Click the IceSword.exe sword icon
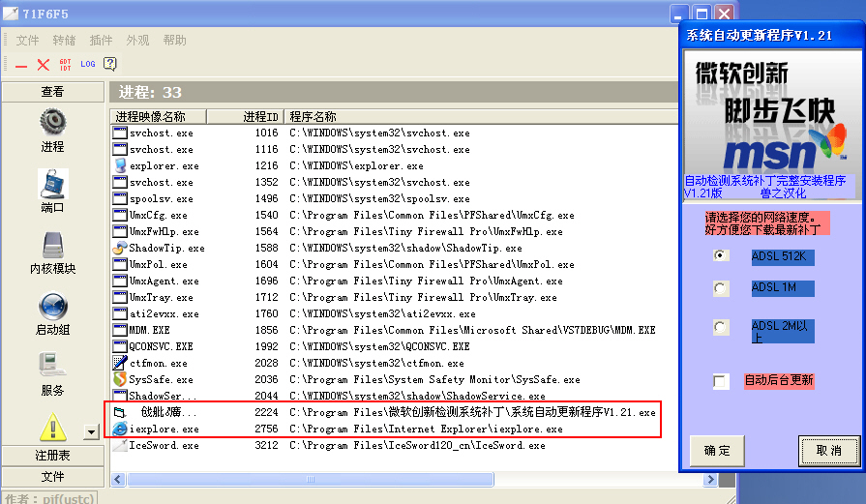Screen dimensions: 866x504 tap(120, 446)
